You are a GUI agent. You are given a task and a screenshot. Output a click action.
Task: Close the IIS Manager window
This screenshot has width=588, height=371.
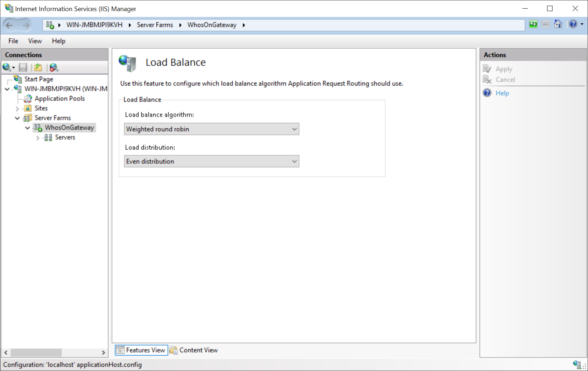pyautogui.click(x=575, y=8)
